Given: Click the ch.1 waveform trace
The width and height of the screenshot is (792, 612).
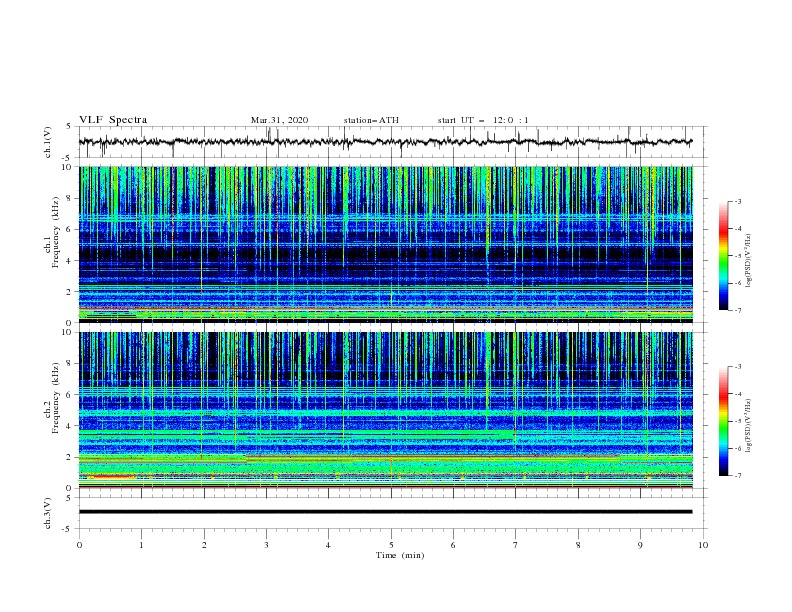Looking at the screenshot, I should [x=385, y=142].
